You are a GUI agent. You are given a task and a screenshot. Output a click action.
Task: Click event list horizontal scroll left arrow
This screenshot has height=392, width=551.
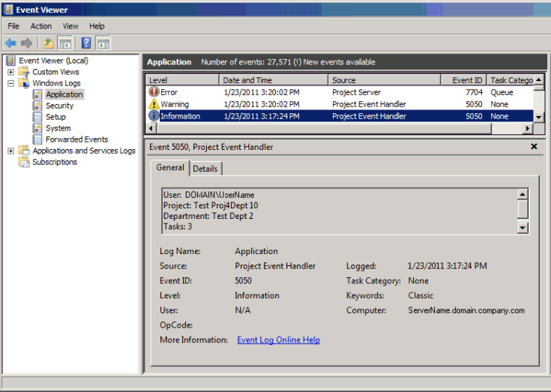click(151, 129)
